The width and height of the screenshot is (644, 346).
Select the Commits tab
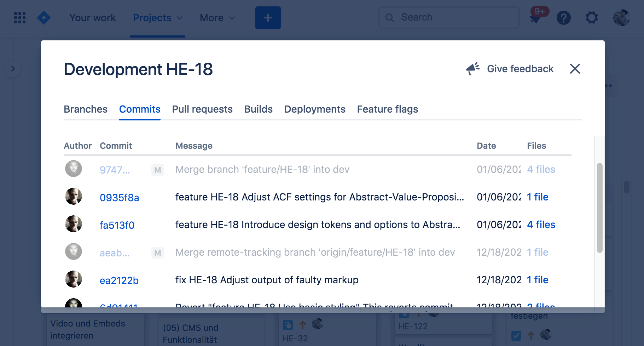pyautogui.click(x=140, y=109)
